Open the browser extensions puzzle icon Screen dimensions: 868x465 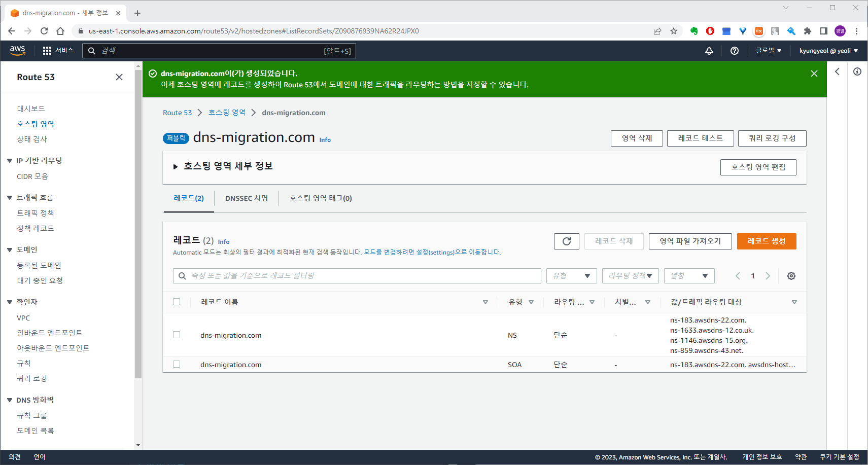[x=808, y=31]
